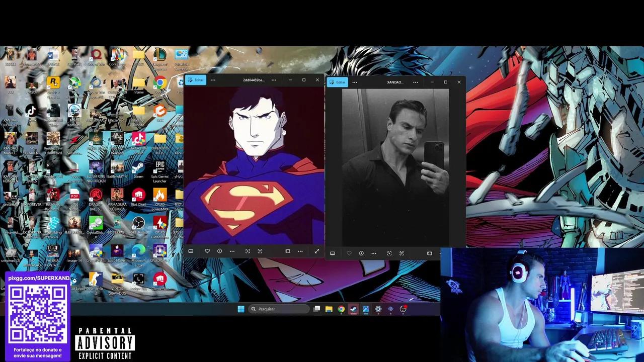644x362 pixels.
Task: Select the nfsmw folder on the desktop
Action: (139, 85)
